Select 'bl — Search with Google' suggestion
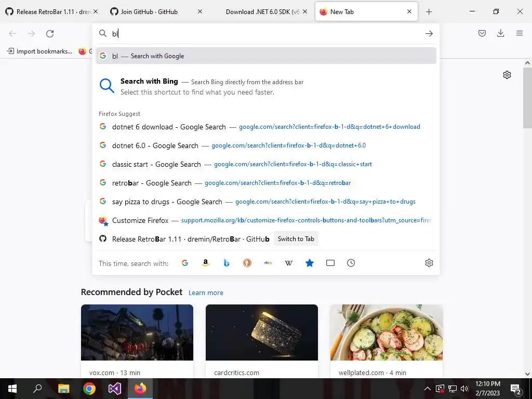Screen dimensions: 532x399 266,56
